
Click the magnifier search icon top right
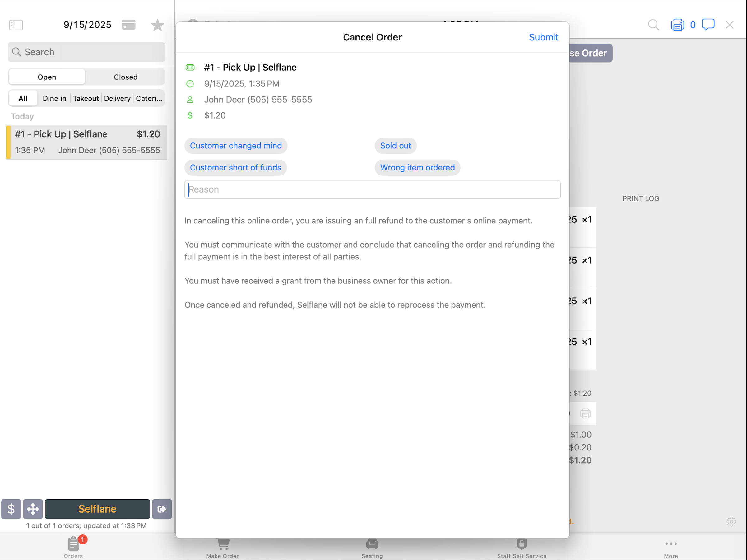[653, 25]
